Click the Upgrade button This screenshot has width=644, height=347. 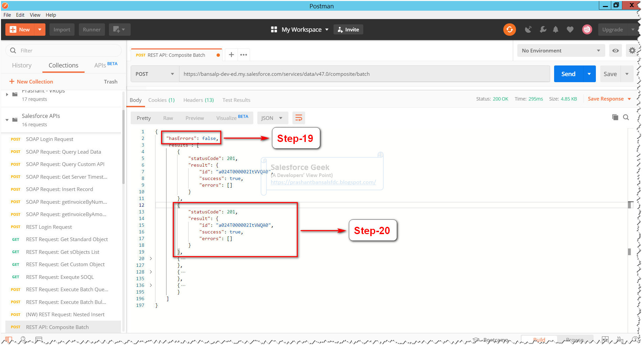coord(612,29)
